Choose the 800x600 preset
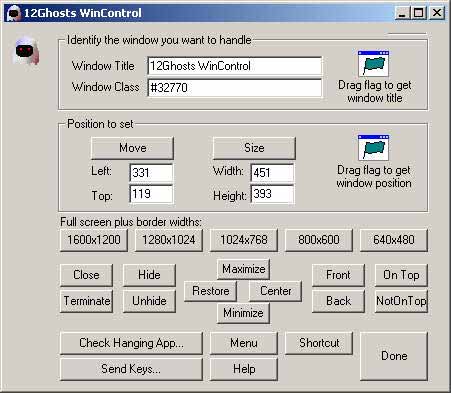Viewport: 451px width, 393px height. point(319,240)
